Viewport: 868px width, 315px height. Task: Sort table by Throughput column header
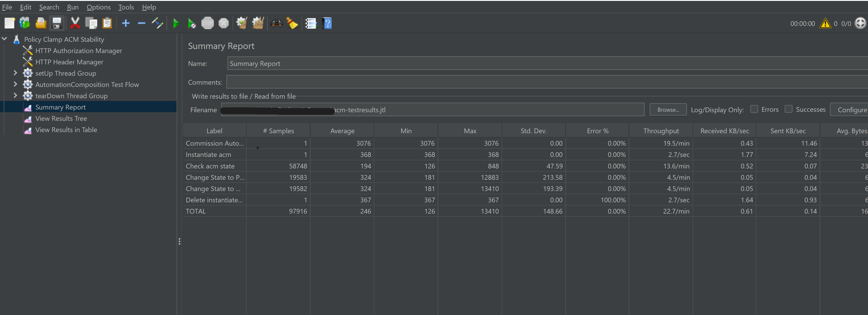tap(661, 131)
